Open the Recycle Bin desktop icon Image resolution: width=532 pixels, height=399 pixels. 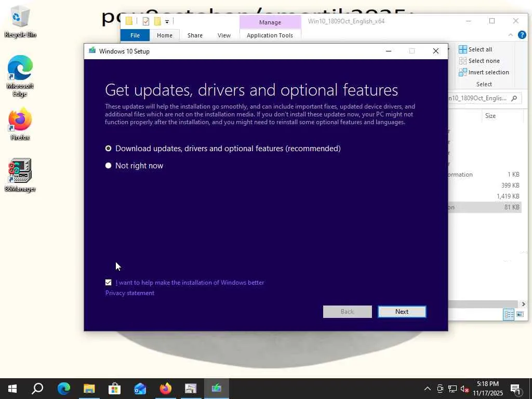point(20,22)
